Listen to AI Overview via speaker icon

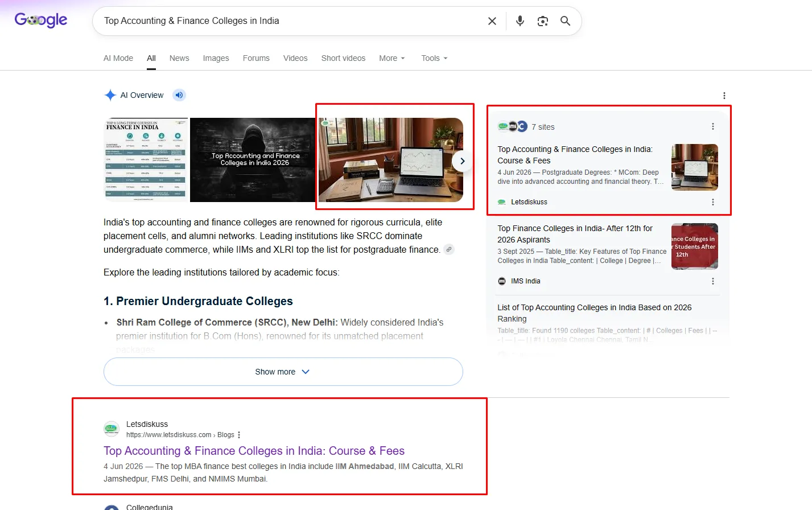[179, 95]
